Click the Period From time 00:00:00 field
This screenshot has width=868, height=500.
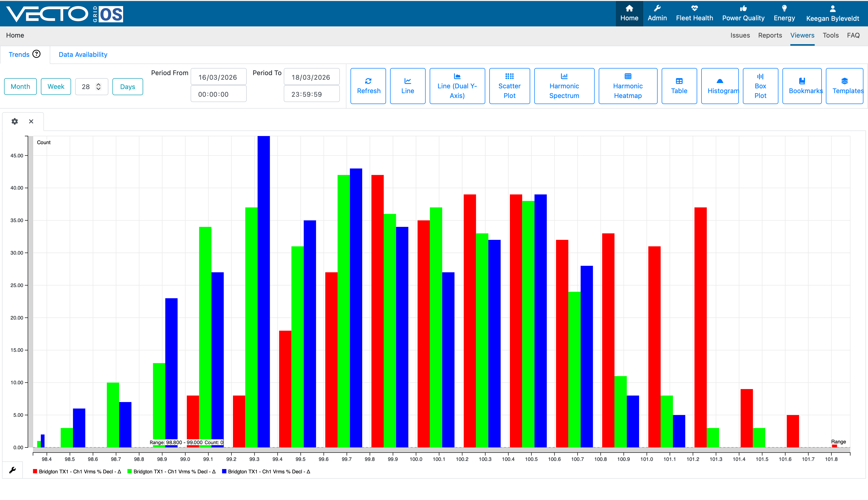[218, 94]
